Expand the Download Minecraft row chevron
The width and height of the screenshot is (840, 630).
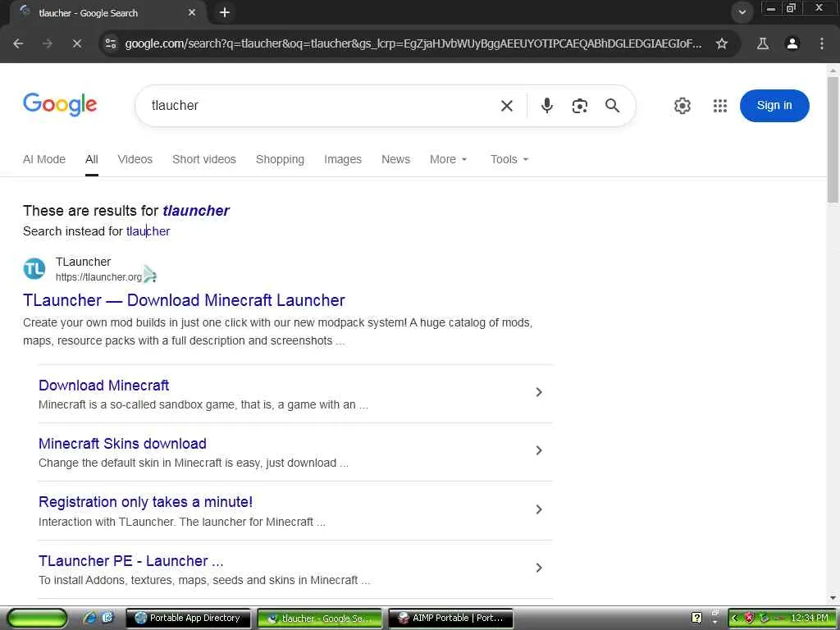pyautogui.click(x=539, y=392)
